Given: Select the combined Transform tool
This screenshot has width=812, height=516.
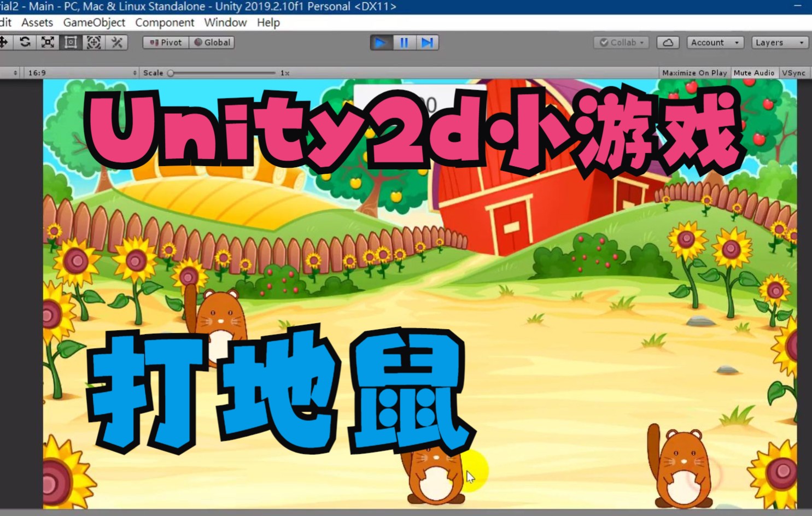Looking at the screenshot, I should click(x=94, y=42).
